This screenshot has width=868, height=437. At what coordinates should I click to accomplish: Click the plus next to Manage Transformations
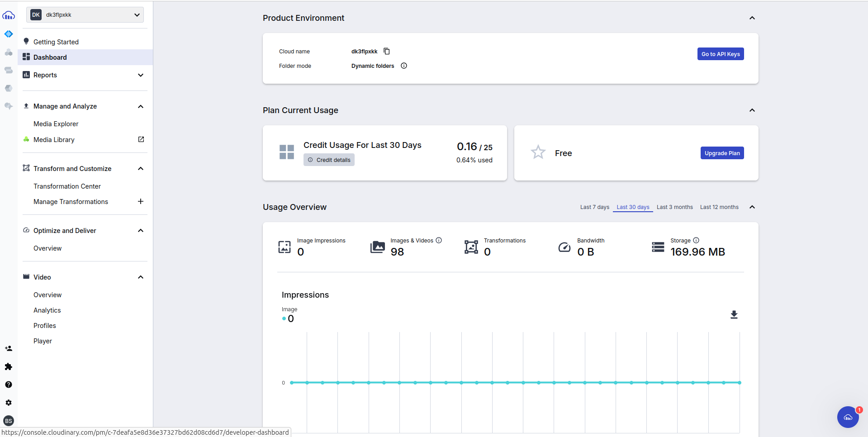point(141,201)
